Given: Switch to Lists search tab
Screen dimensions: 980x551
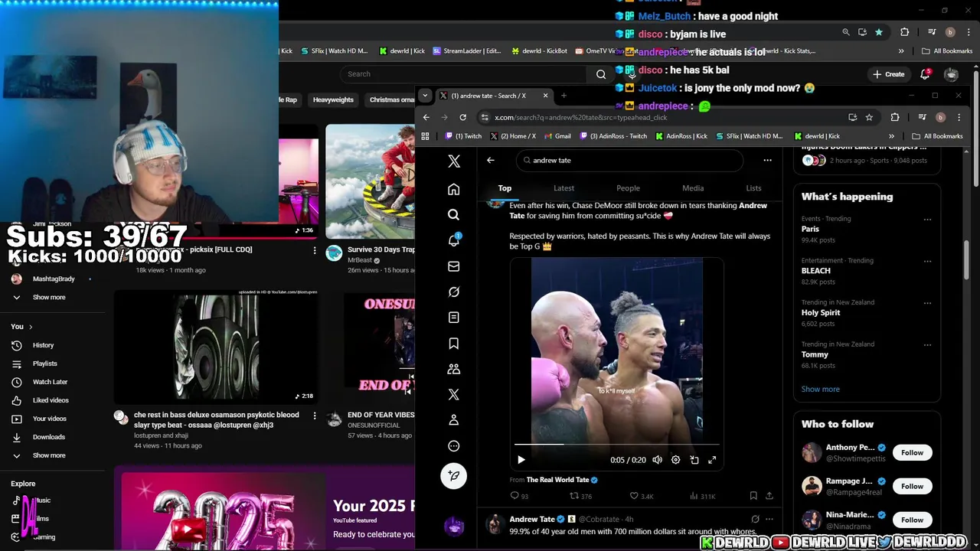Looking at the screenshot, I should click(x=753, y=188).
